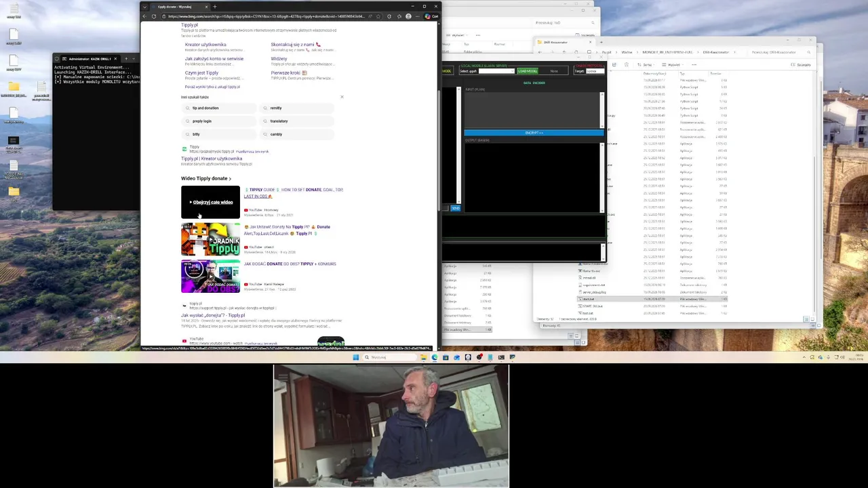Screen dimensions: 868x488
Task: Open the tab actions chevron in browser
Action: pos(144,7)
